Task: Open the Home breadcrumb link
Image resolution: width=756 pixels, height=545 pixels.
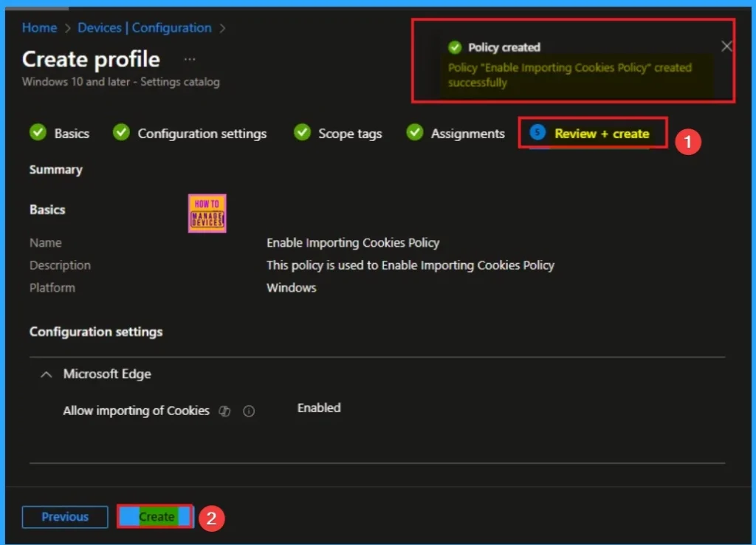Action: tap(40, 27)
